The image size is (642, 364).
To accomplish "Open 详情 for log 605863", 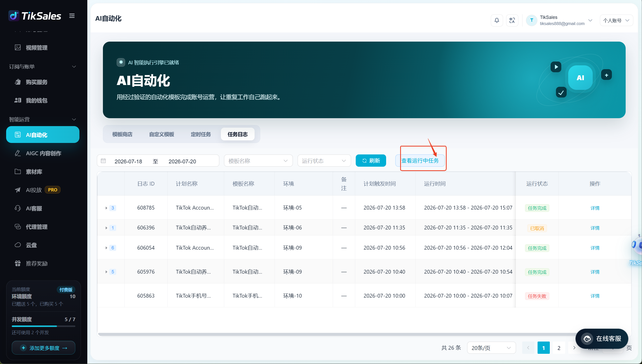I will point(595,296).
